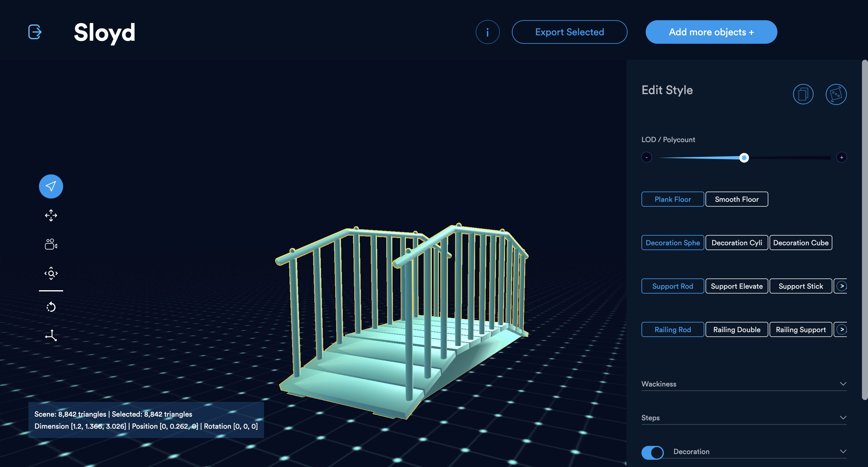Click the copy style icon in Edit Style
This screenshot has width=868, height=467.
point(803,94)
